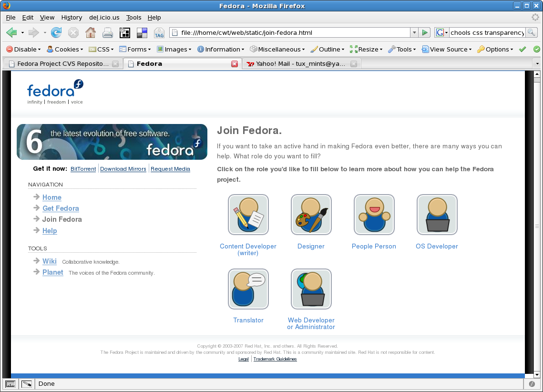543x392 pixels.
Task: Click the del.icio.us TAG icon
Action: (159, 32)
